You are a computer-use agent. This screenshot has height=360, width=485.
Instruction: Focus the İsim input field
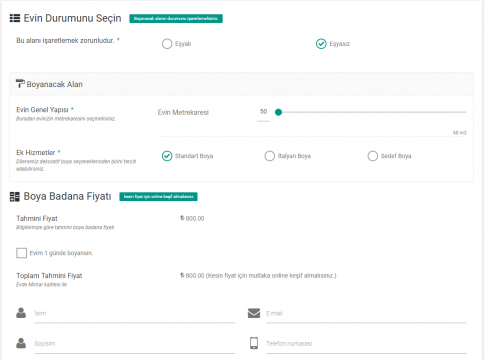click(x=135, y=314)
